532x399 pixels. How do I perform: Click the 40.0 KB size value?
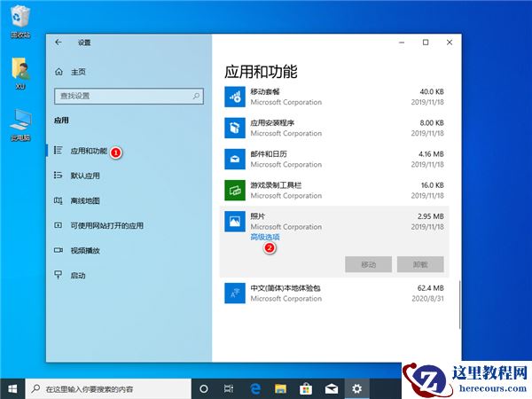tap(432, 91)
